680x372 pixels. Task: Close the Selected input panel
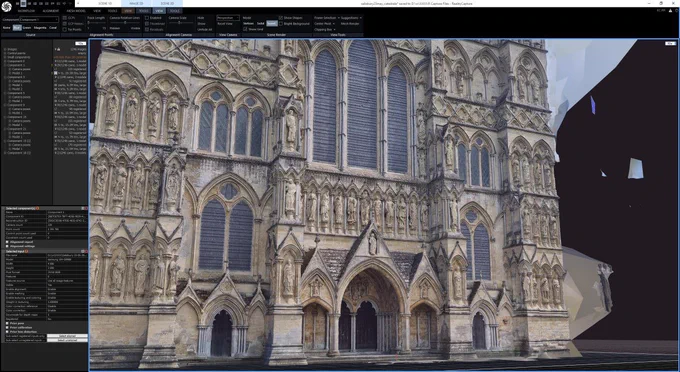(86, 251)
